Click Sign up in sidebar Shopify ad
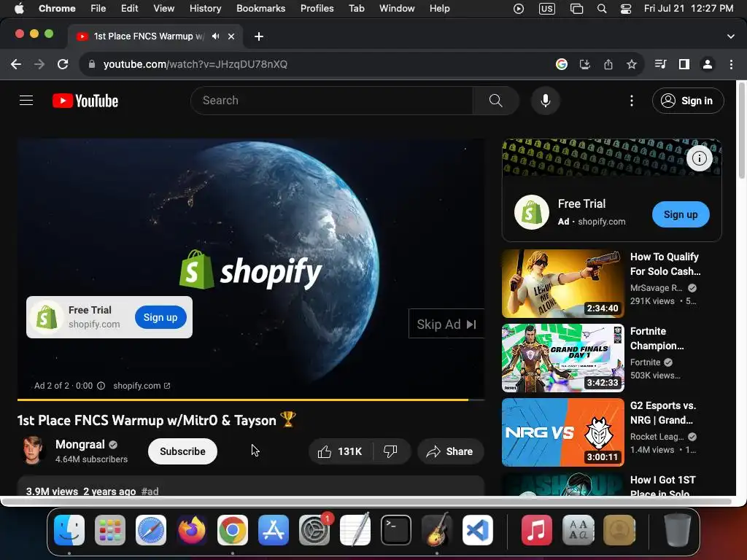747x560 pixels. [681, 214]
